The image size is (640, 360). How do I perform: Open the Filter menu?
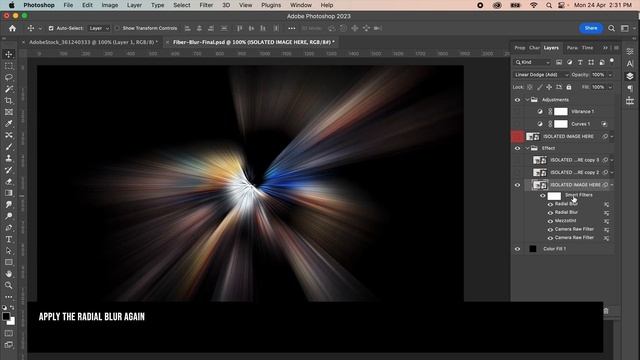(x=206, y=5)
